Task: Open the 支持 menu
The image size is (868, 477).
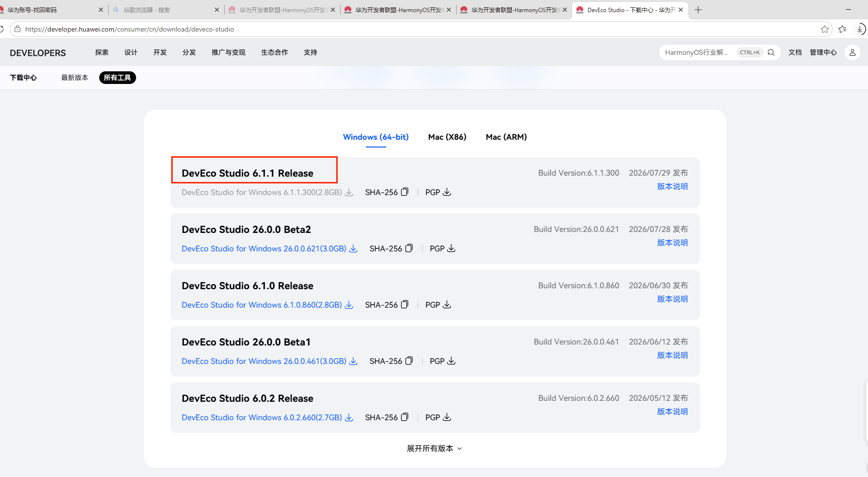Action: [x=311, y=52]
